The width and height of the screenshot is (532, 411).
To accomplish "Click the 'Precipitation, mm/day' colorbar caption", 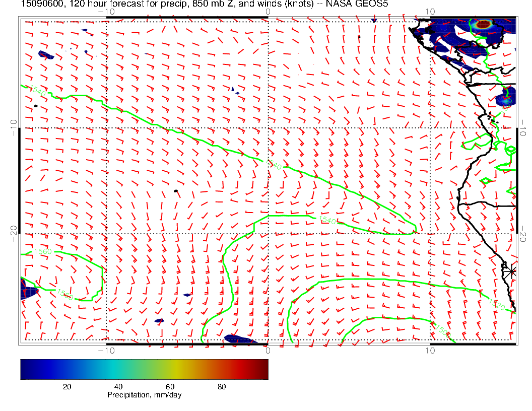I will click(x=144, y=395).
